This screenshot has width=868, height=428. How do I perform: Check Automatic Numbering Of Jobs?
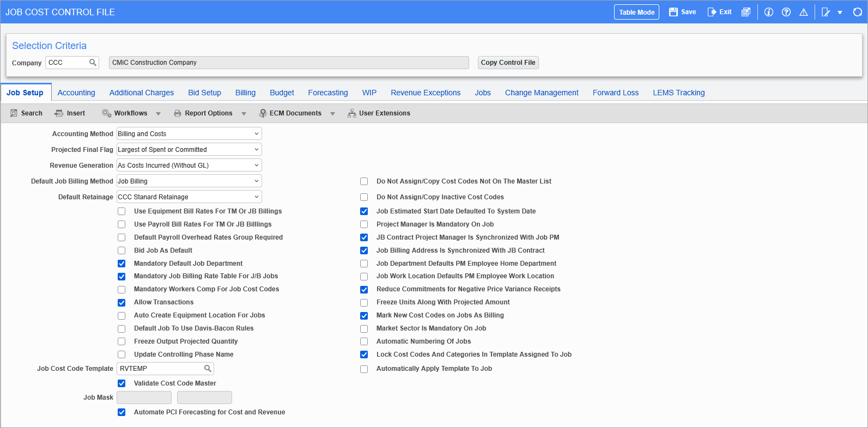coord(364,341)
